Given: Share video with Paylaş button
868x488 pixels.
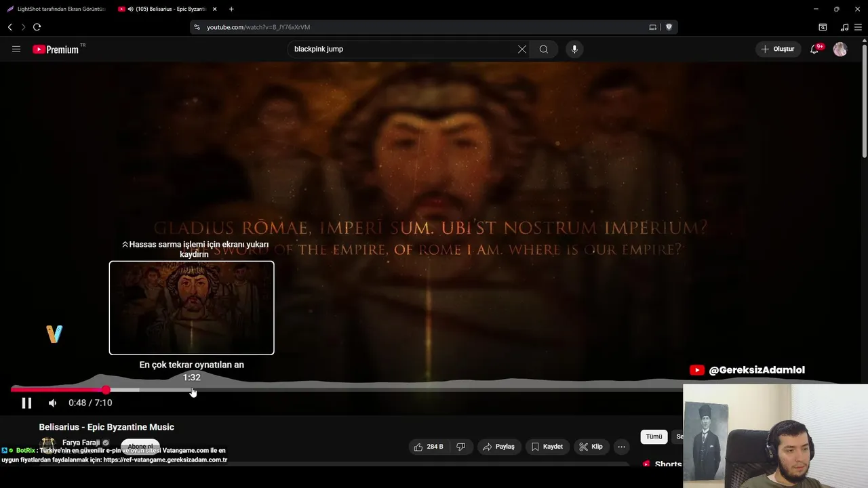Looking at the screenshot, I should 498,447.
